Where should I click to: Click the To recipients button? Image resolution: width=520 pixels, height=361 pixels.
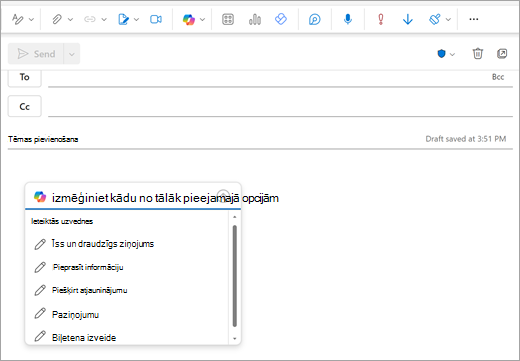click(x=25, y=78)
